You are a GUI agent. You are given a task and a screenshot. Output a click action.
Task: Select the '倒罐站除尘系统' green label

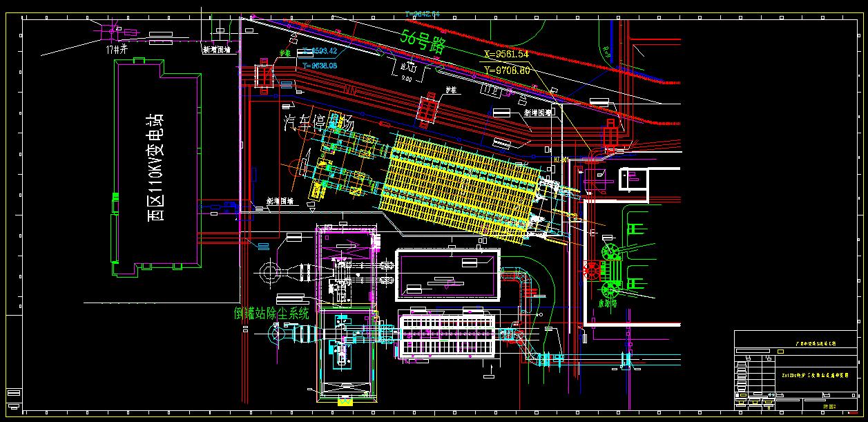(273, 314)
